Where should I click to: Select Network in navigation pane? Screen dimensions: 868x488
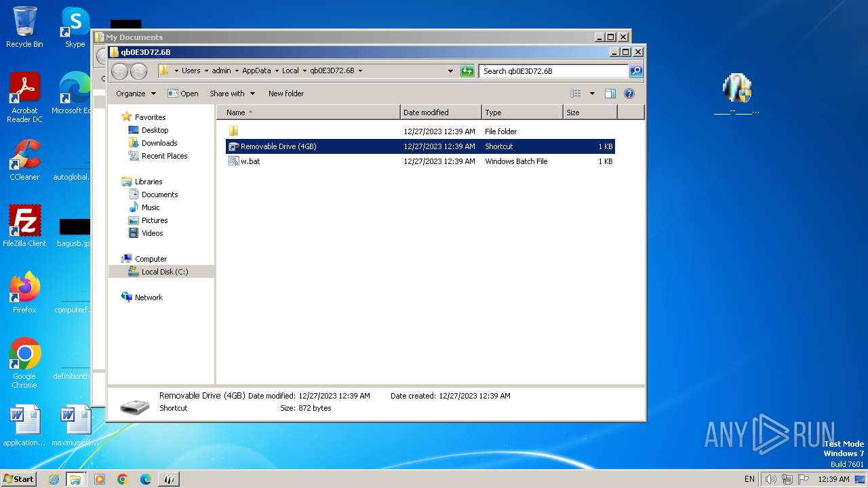point(149,298)
